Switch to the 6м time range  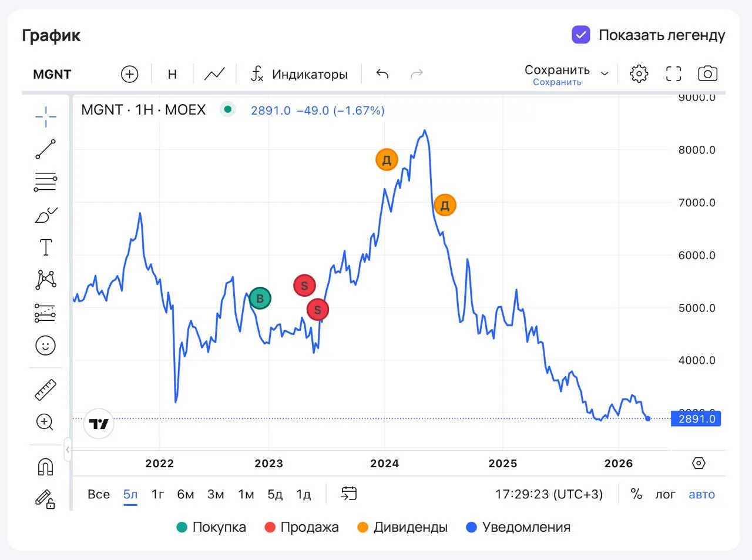(x=186, y=494)
